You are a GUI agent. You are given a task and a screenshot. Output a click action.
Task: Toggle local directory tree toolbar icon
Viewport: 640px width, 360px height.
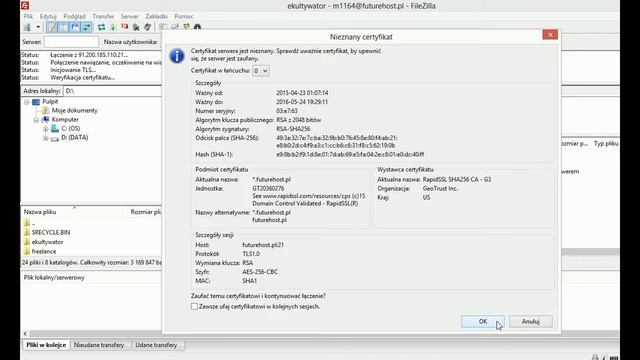coord(63,27)
